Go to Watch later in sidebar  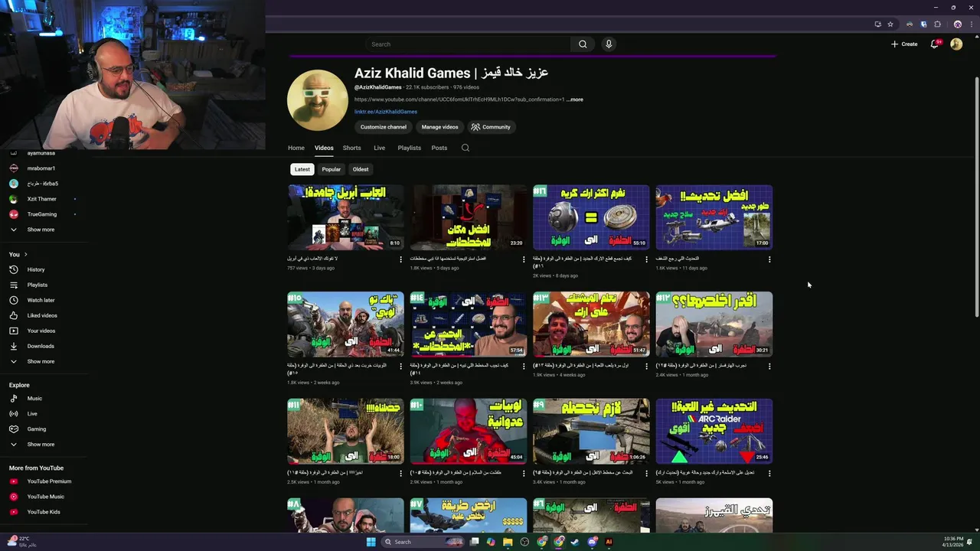(41, 300)
